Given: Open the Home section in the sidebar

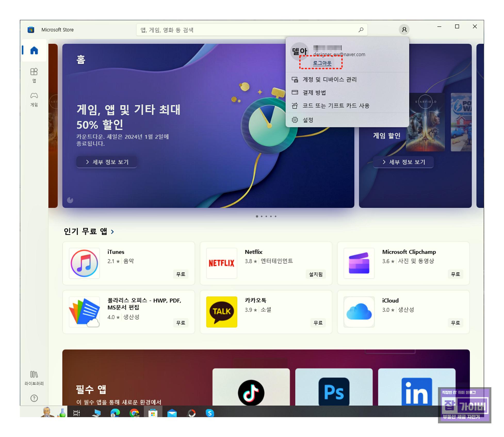Looking at the screenshot, I should [x=34, y=51].
